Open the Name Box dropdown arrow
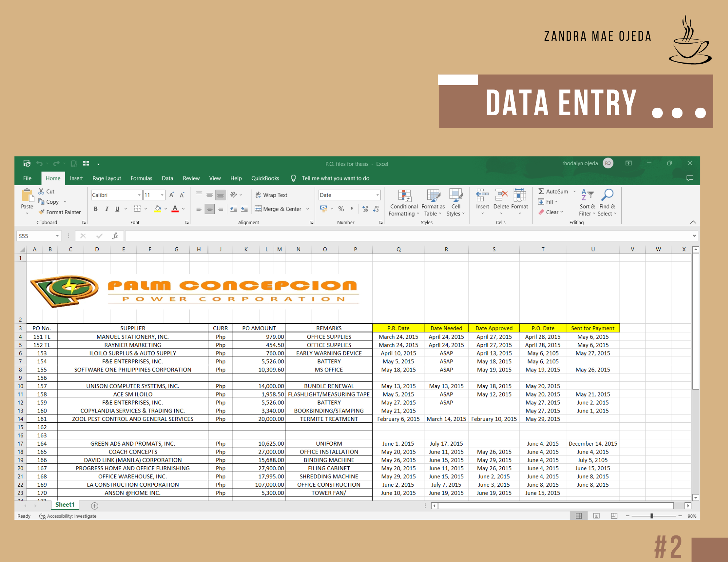The height and width of the screenshot is (562, 728). pos(57,236)
